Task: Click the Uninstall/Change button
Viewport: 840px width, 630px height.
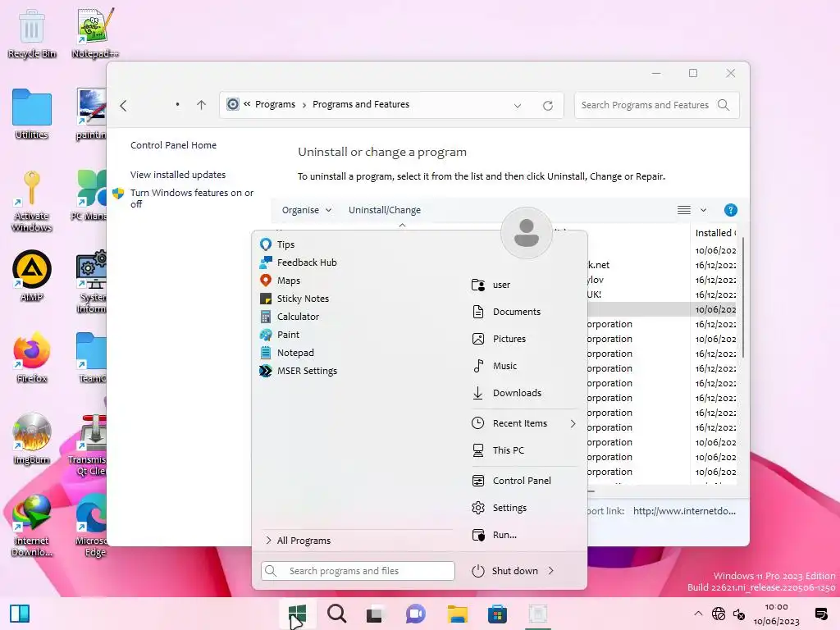Action: coord(385,210)
